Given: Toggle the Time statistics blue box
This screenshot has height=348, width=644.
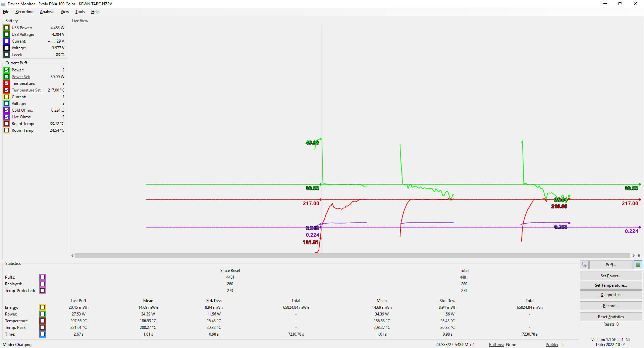Looking at the screenshot, I should click(x=42, y=334).
